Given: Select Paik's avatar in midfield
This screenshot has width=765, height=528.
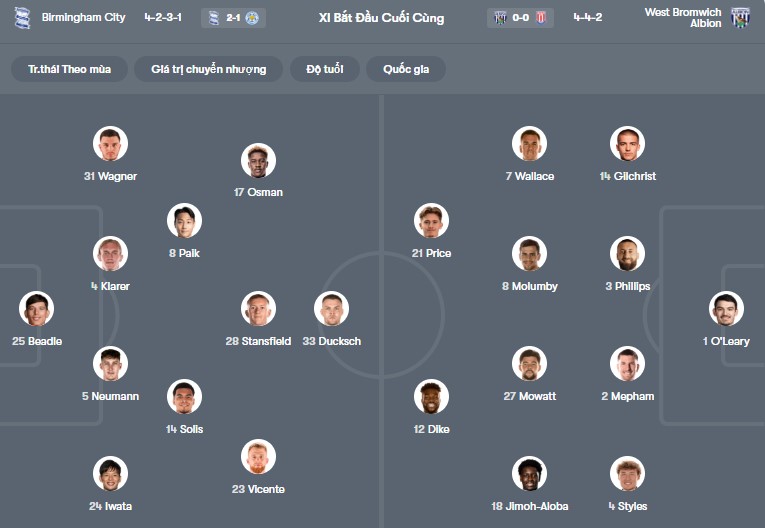Looking at the screenshot, I should pyautogui.click(x=184, y=221).
